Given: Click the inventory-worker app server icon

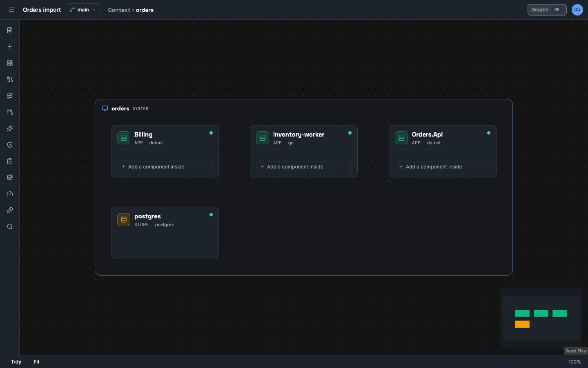Looking at the screenshot, I should 263,138.
